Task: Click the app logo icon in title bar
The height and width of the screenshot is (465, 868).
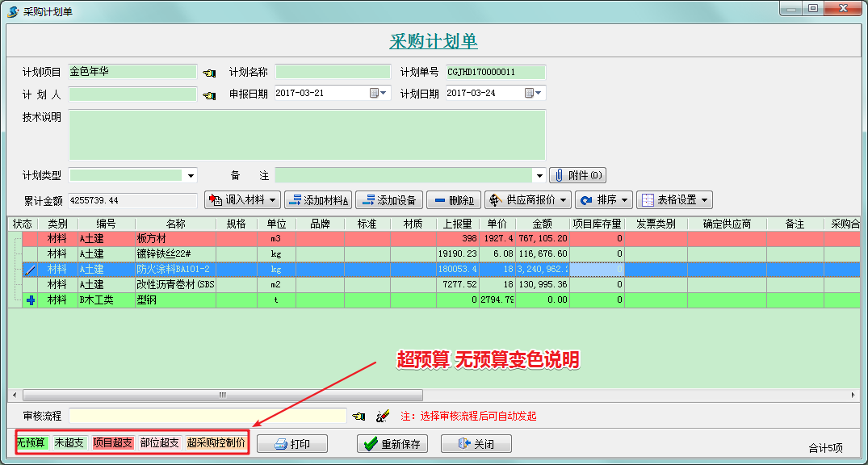Action: [13, 11]
